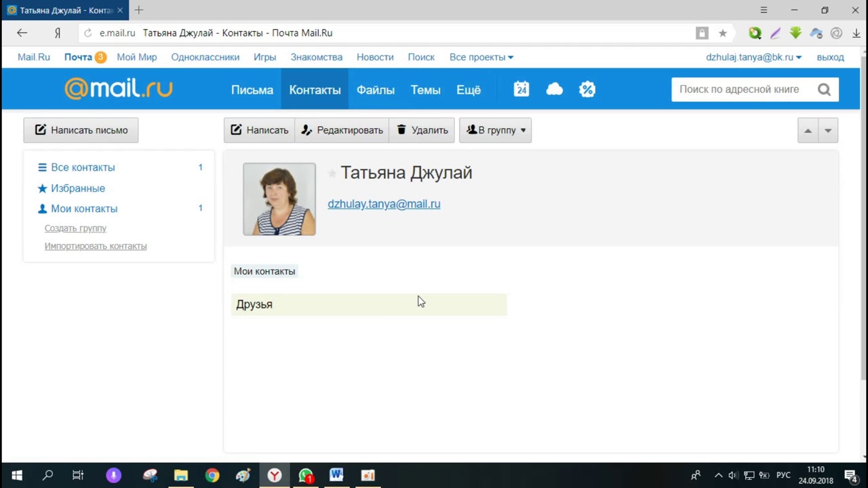Click the cloud extension icon in browser toolbar

(816, 33)
